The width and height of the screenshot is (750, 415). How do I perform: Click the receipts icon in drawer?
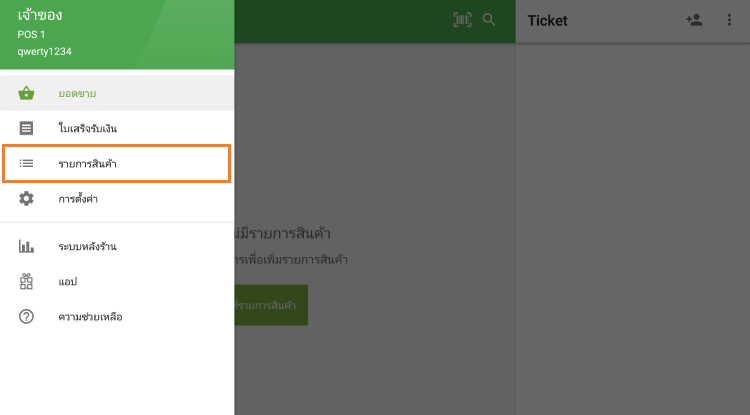[x=27, y=129]
